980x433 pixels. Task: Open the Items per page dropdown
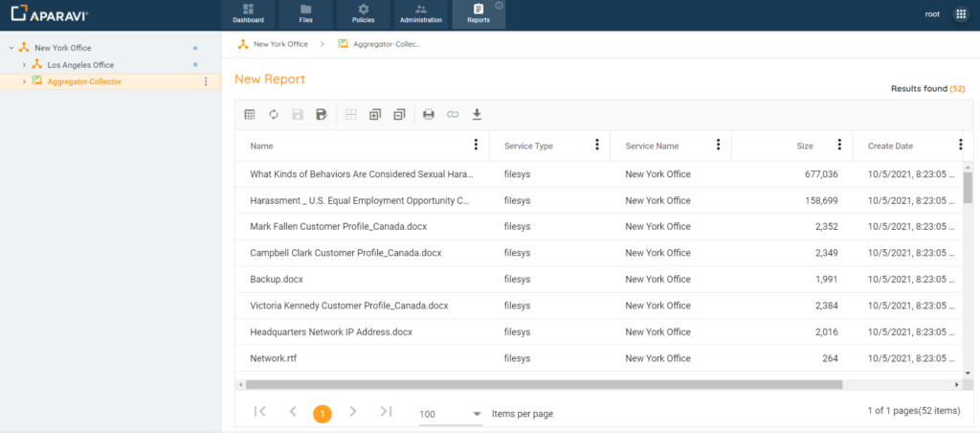coord(451,414)
